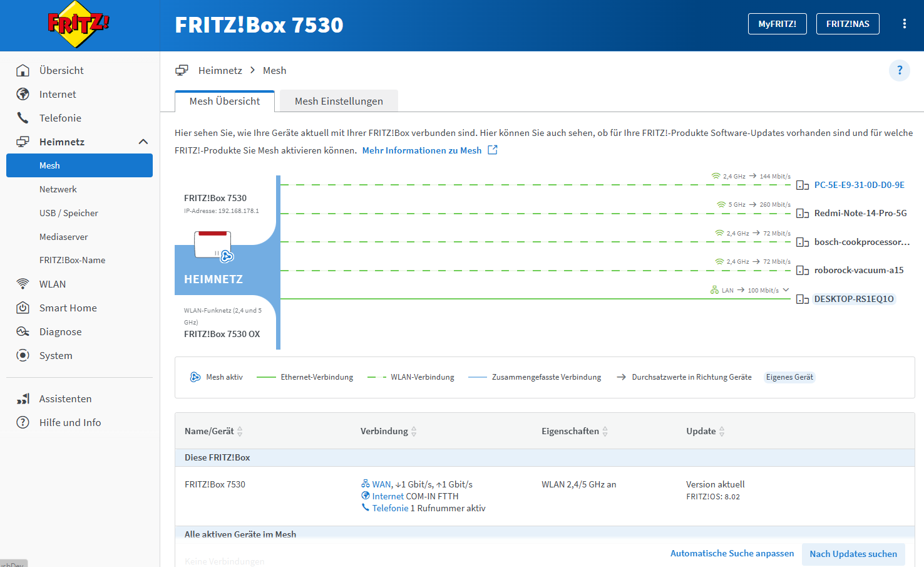Click the Mesh aktiv legend icon
The image size is (924, 567).
tap(195, 377)
